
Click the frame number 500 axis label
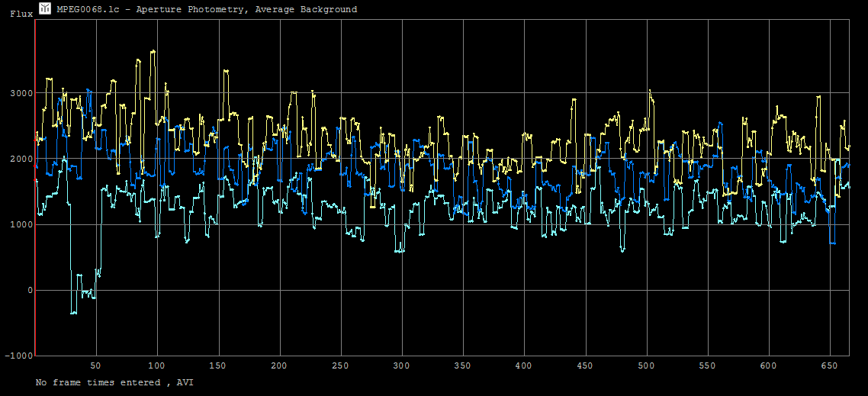coord(646,365)
